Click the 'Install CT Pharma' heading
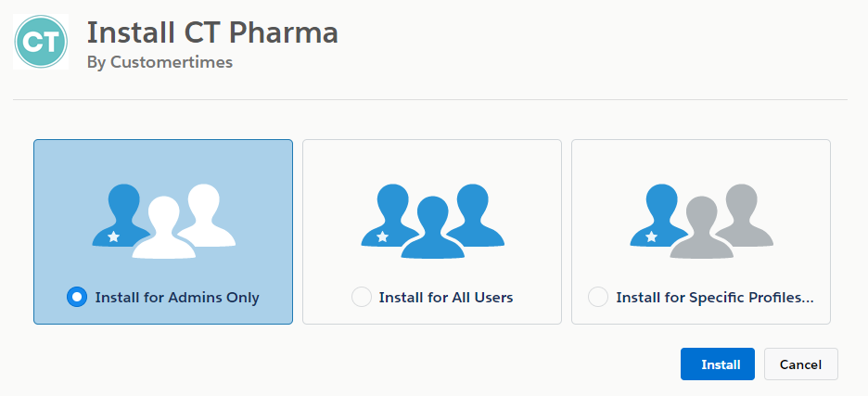This screenshot has height=396, width=868. (212, 32)
